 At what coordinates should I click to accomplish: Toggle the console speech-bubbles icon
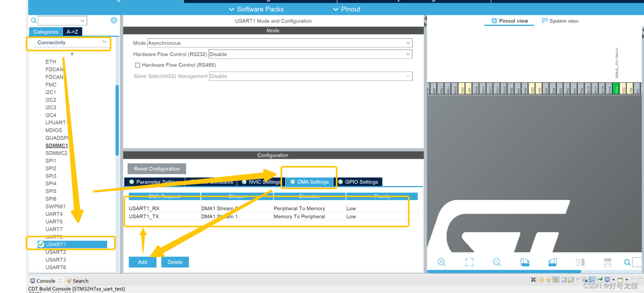(x=592, y=280)
